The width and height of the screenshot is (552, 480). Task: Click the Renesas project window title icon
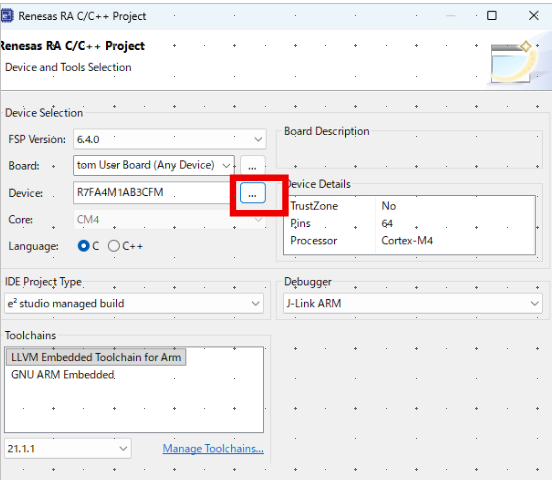7,16
